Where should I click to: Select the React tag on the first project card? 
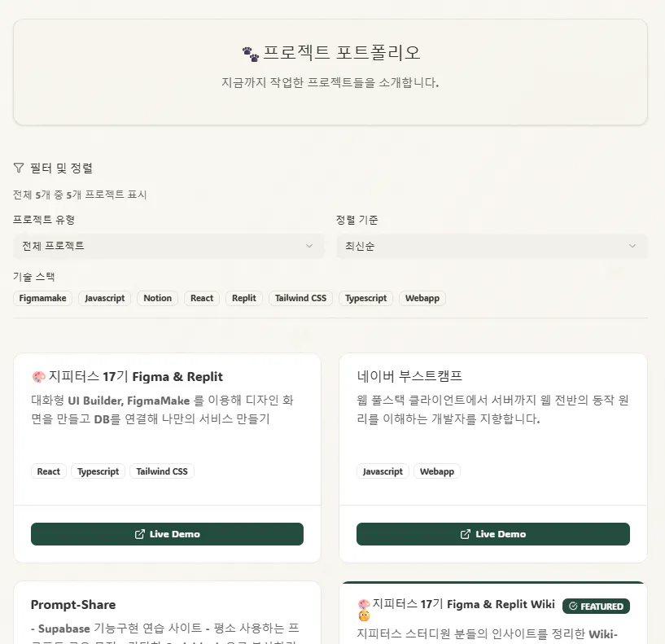tap(48, 471)
